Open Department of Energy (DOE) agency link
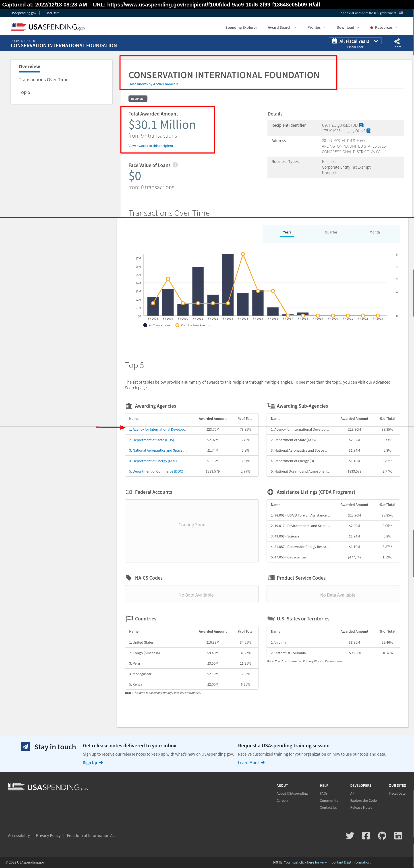414x868 pixels. [x=153, y=461]
